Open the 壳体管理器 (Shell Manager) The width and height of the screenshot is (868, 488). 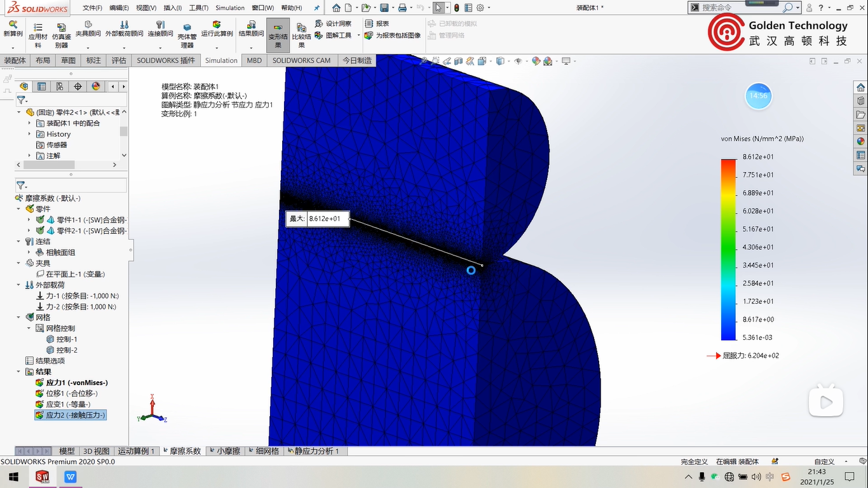(187, 36)
